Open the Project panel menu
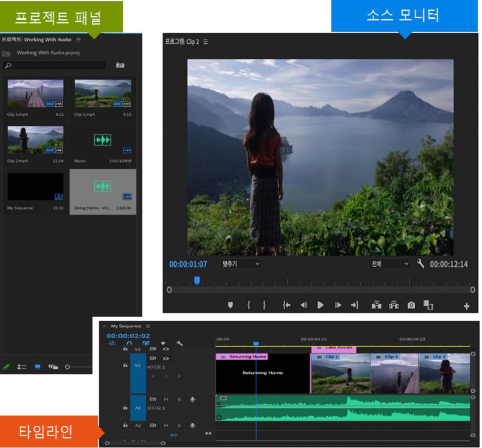 [79, 40]
